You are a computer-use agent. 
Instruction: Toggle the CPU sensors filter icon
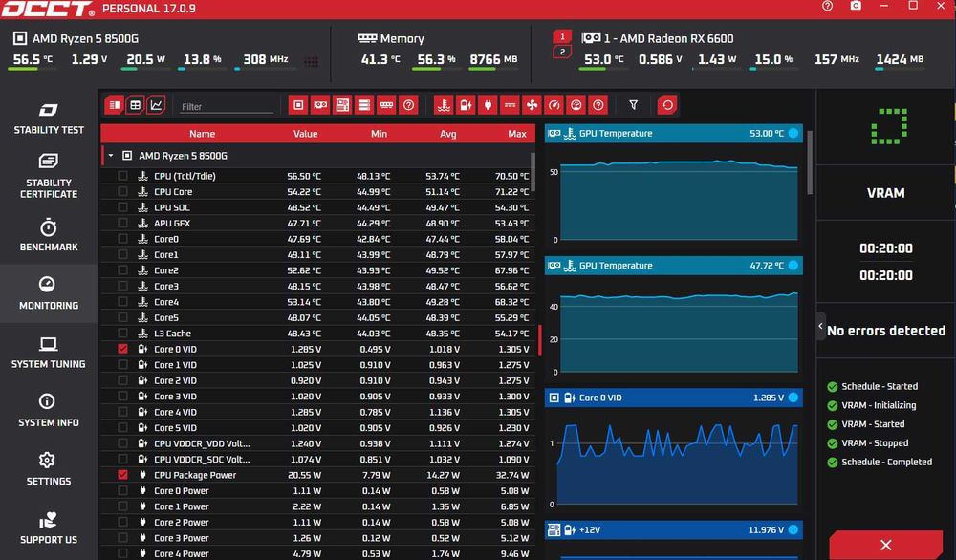pos(298,105)
